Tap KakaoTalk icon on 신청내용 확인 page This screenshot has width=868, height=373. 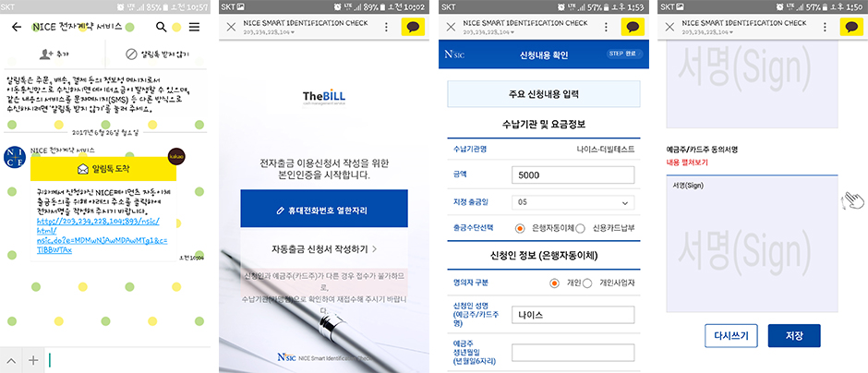click(633, 27)
